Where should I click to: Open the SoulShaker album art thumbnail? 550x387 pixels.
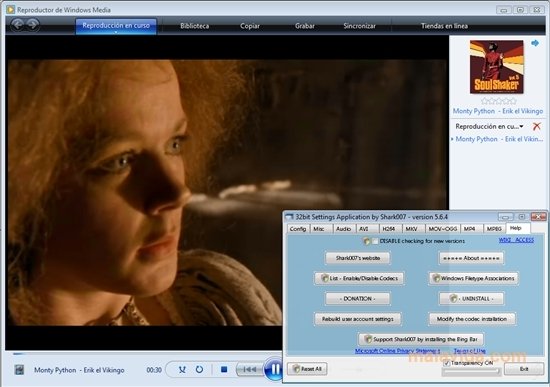[x=496, y=67]
